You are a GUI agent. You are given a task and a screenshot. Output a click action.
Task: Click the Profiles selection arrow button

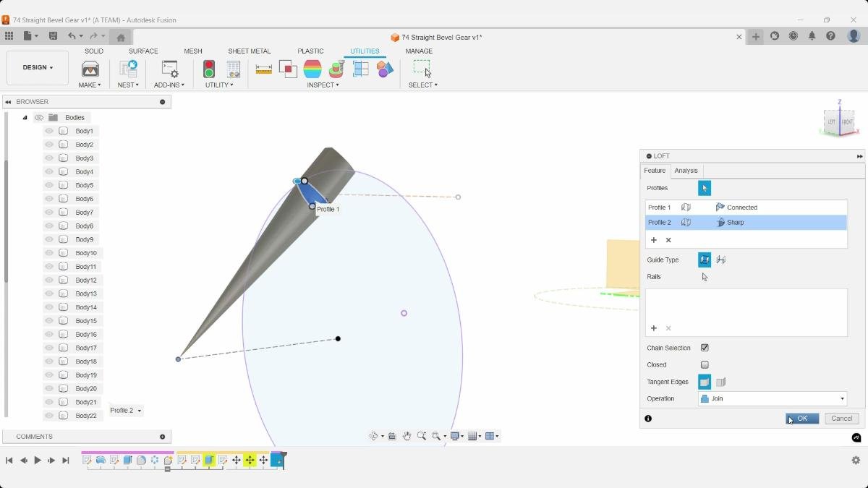[x=705, y=188]
